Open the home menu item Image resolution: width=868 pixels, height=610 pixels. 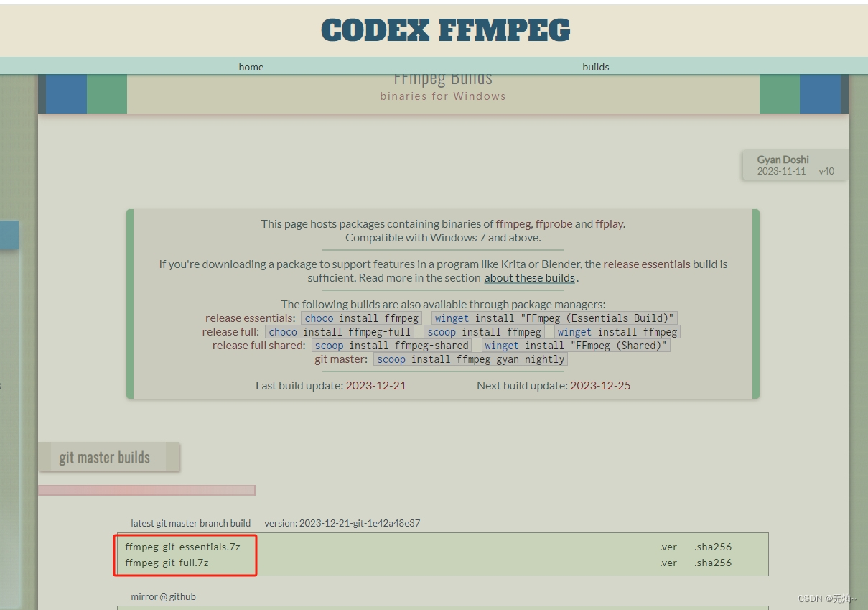click(251, 67)
